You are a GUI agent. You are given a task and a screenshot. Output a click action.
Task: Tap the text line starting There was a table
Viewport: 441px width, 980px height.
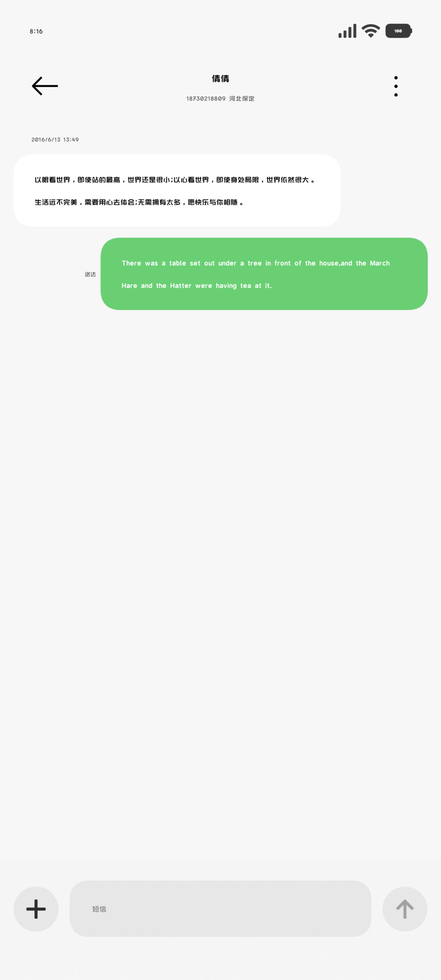pyautogui.click(x=256, y=263)
